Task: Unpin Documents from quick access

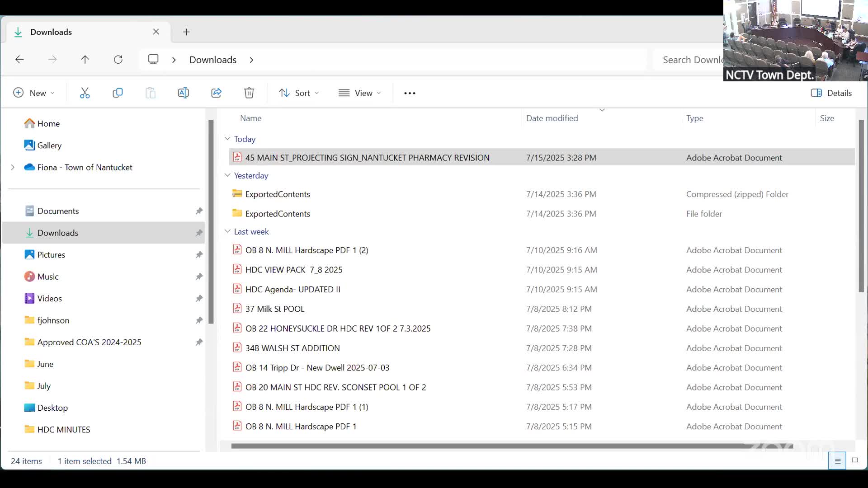Action: coord(199,211)
